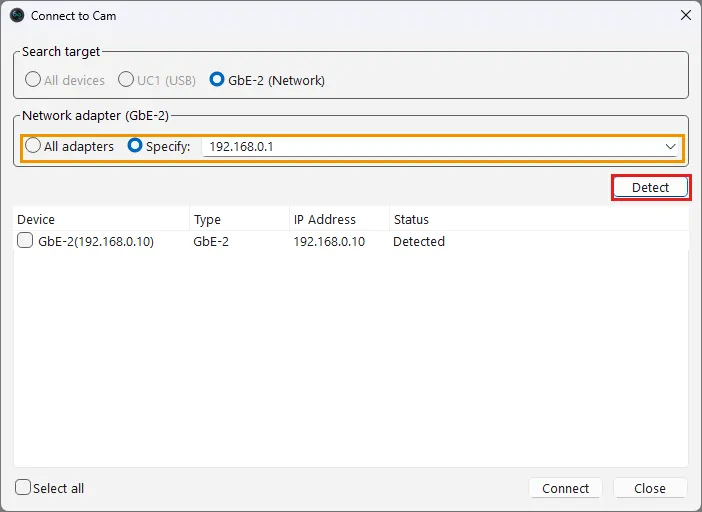Choose the UC1 (USB) radio option
The height and width of the screenshot is (512, 702).
tap(157, 80)
